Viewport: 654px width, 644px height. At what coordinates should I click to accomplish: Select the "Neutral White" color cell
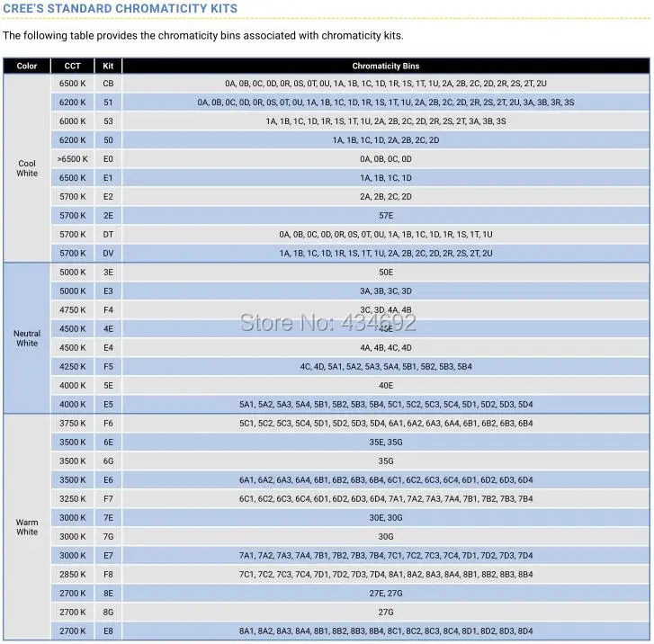27,338
